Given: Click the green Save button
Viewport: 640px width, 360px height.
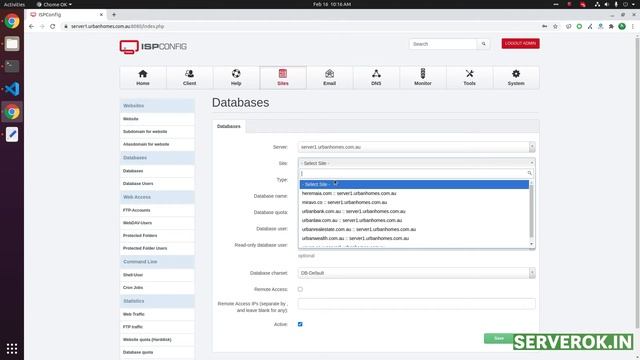Looking at the screenshot, I should pyautogui.click(x=499, y=338).
